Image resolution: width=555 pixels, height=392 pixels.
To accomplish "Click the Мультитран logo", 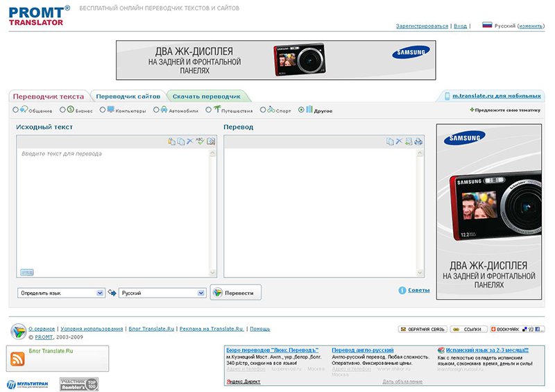I will click(x=27, y=384).
